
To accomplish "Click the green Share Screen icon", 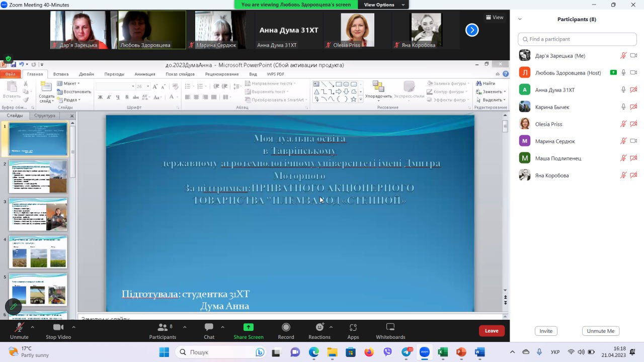I will point(248,327).
